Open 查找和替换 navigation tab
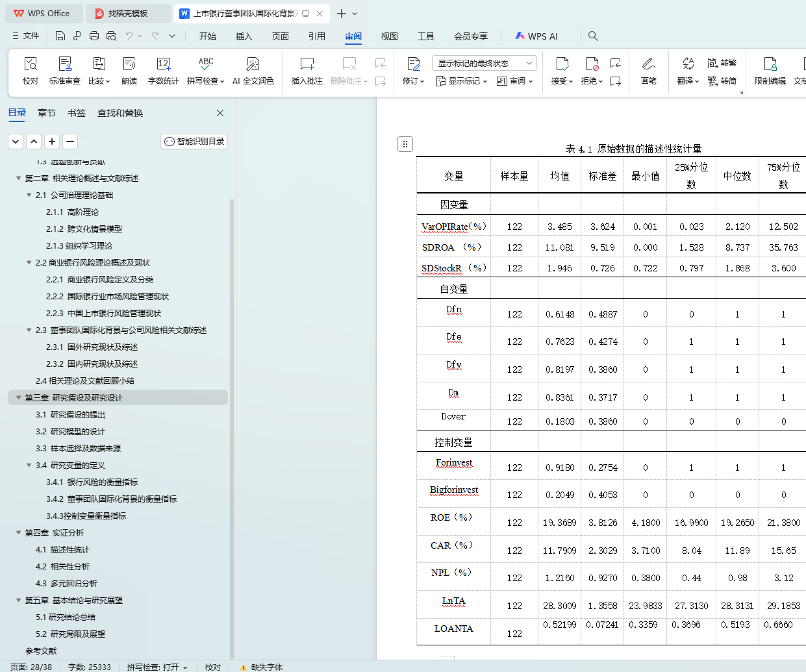806x672 pixels. [x=120, y=113]
